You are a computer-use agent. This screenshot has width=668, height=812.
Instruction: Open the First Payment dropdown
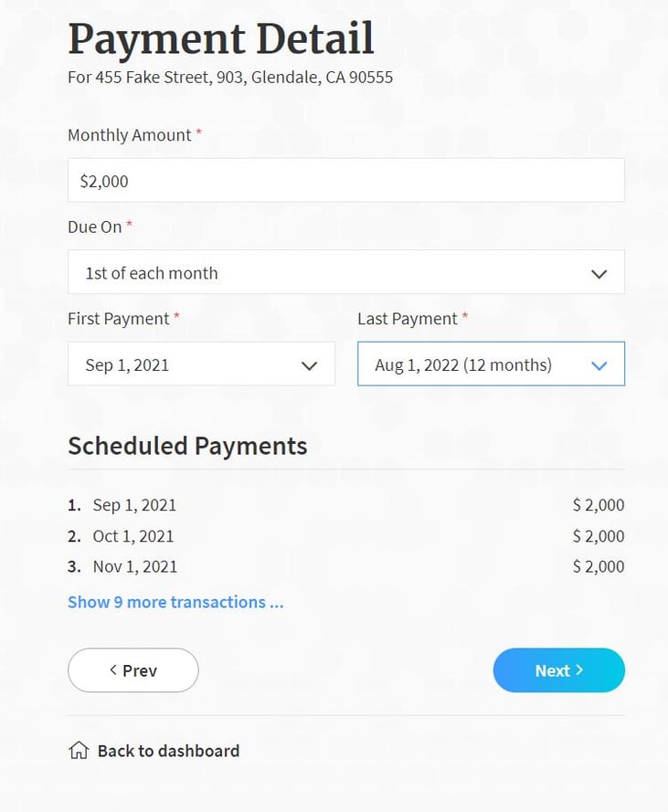click(x=201, y=364)
